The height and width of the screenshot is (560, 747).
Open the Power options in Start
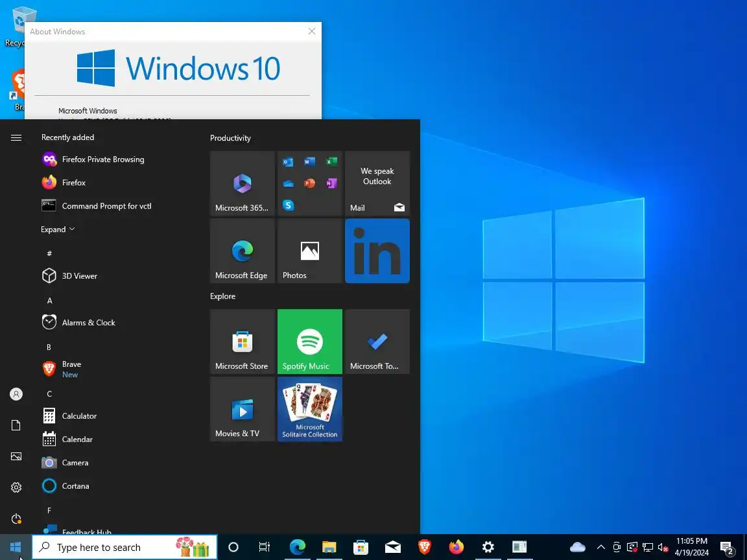click(16, 518)
